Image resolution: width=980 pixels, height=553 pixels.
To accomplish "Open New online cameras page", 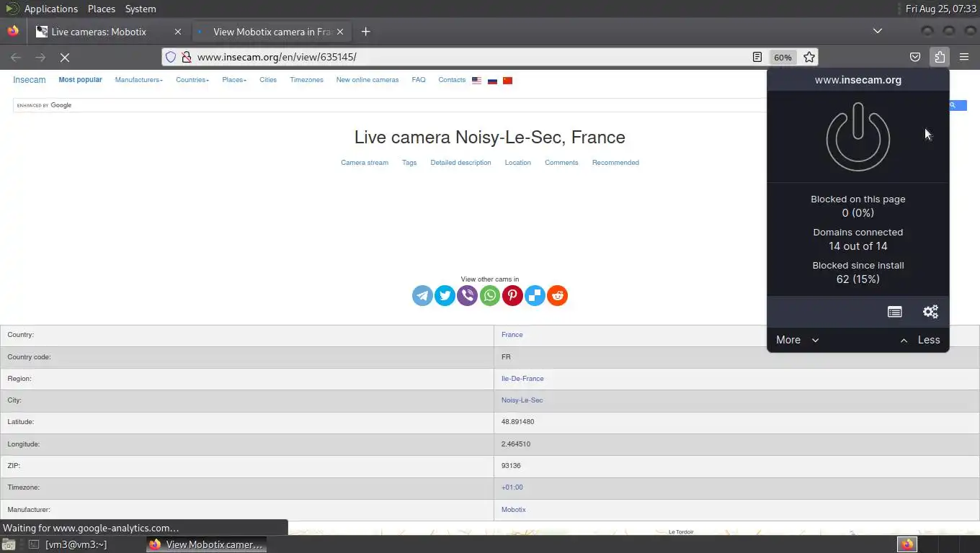I will [367, 80].
